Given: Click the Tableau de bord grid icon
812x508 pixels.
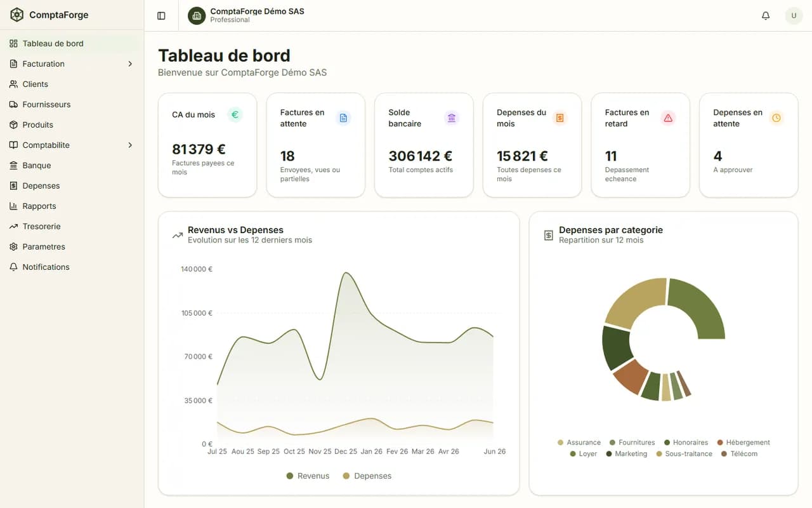Looking at the screenshot, I should pyautogui.click(x=14, y=44).
